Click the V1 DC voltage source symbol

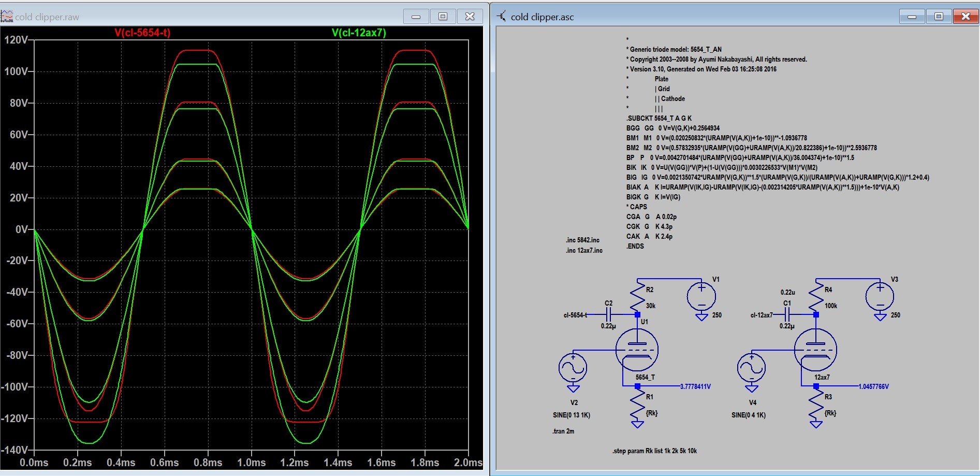(x=701, y=297)
